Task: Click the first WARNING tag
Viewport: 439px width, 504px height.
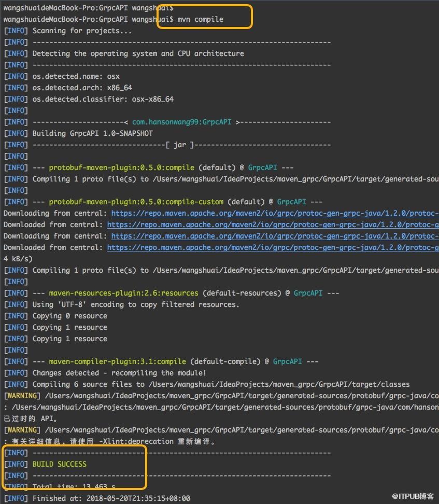Action: coord(22,396)
